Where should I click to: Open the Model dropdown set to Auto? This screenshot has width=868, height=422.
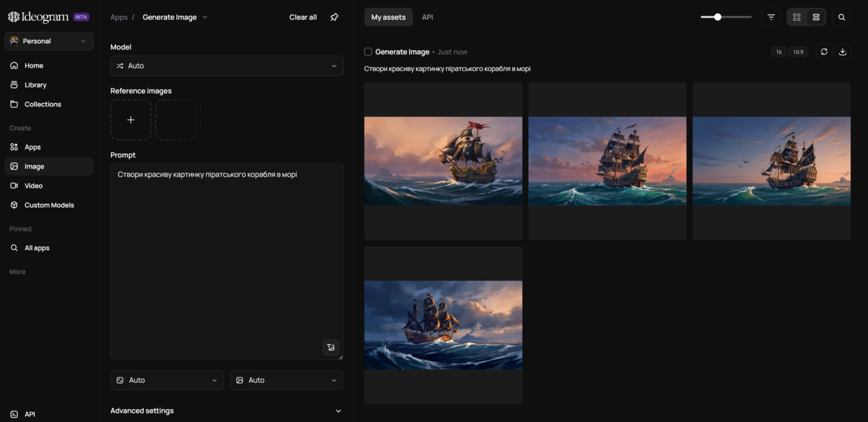tap(227, 66)
